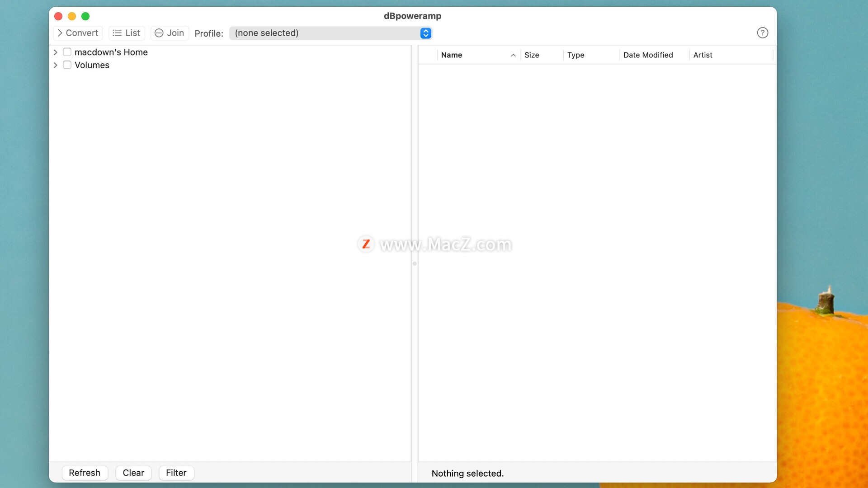The image size is (868, 488).
Task: Click the "Nothing selected." status text
Action: (x=467, y=473)
